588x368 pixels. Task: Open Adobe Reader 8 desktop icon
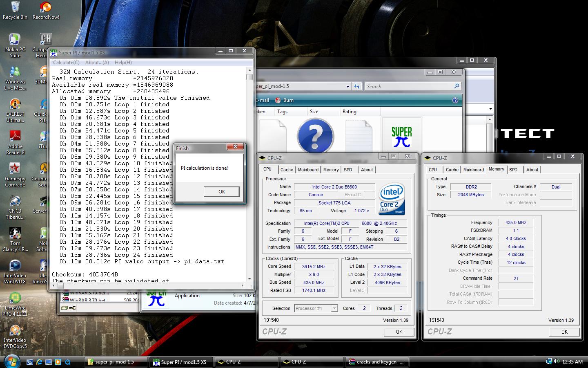(15, 142)
